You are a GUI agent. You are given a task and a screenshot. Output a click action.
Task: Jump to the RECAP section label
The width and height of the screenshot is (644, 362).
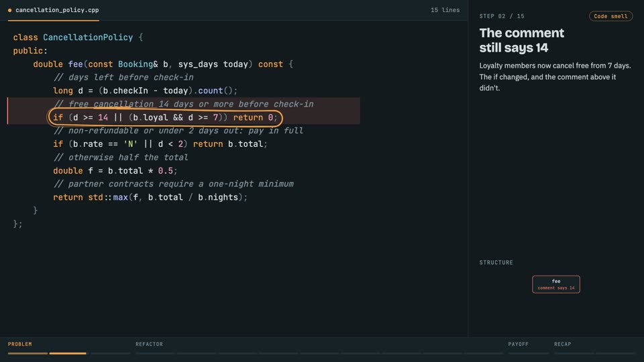[563, 344]
